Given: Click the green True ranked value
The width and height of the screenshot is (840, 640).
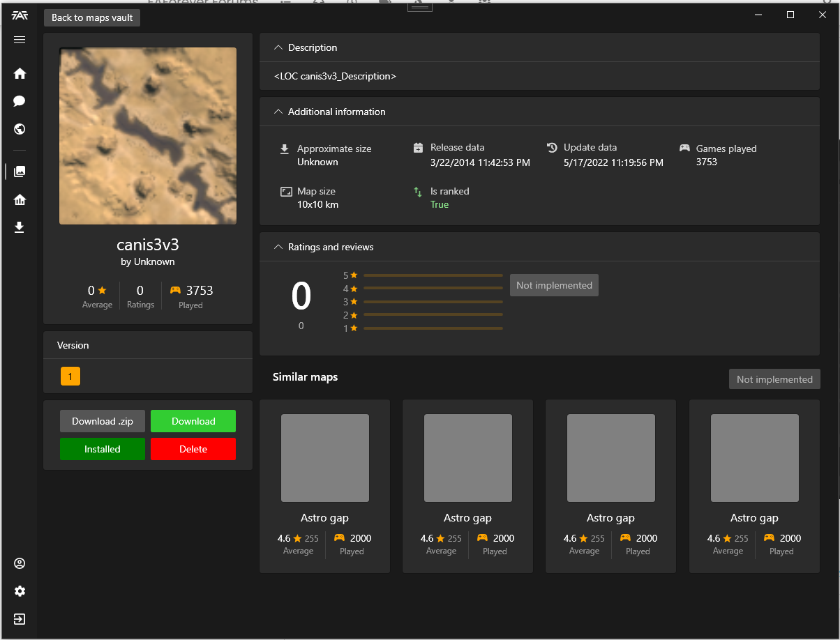Looking at the screenshot, I should click(x=440, y=205).
